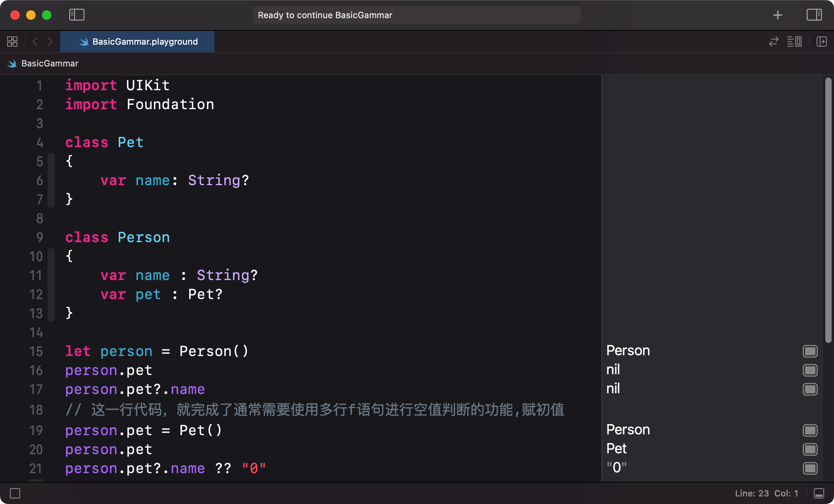
Task: Click 'person.pet?.name' on line 17
Action: [x=135, y=390]
